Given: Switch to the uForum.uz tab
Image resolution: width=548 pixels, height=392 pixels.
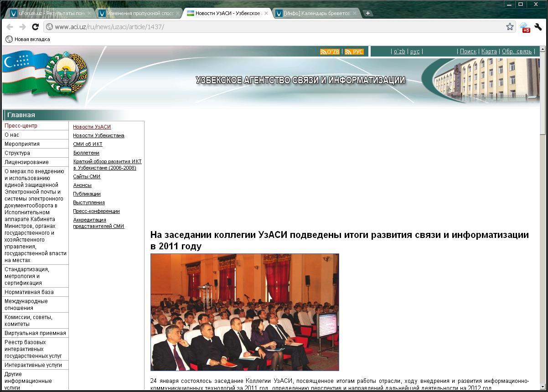Looking at the screenshot, I should click(x=48, y=13).
